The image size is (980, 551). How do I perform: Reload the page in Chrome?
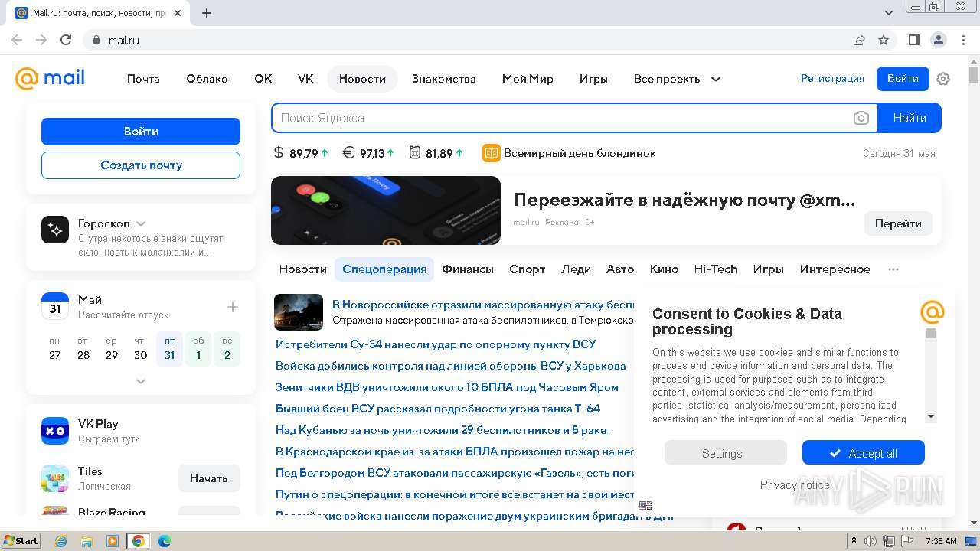[66, 40]
